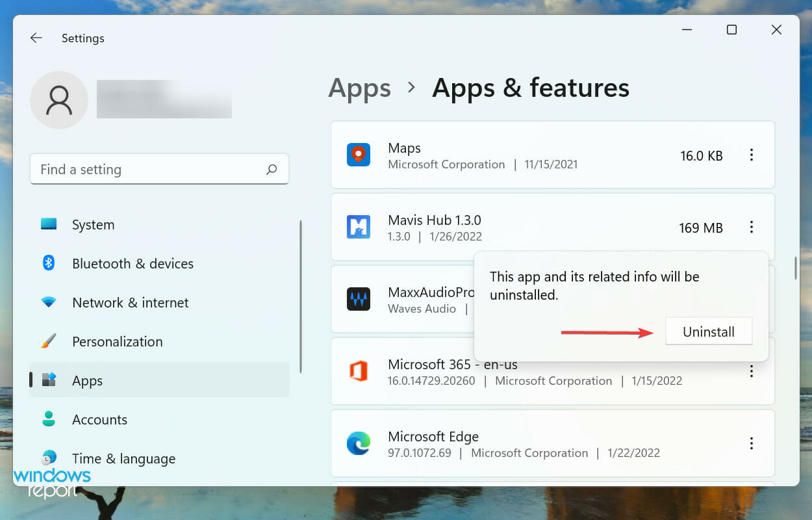
Task: Click the Mavis Hub app icon
Action: click(358, 227)
